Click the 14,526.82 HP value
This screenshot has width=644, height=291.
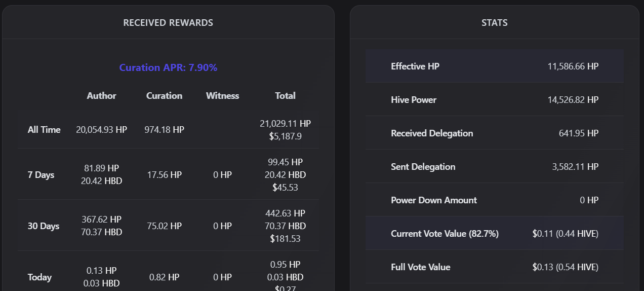point(573,100)
